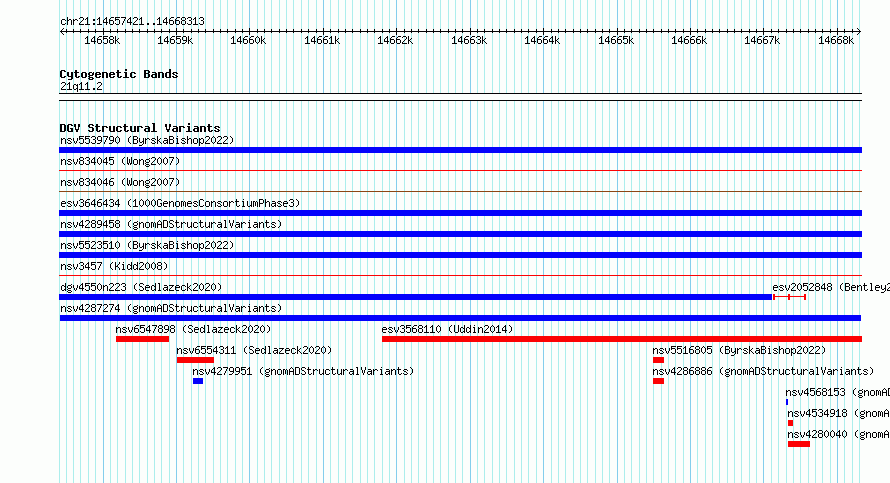Select the red bar under nsv6547898
The width and height of the screenshot is (890, 483).
click(x=142, y=339)
